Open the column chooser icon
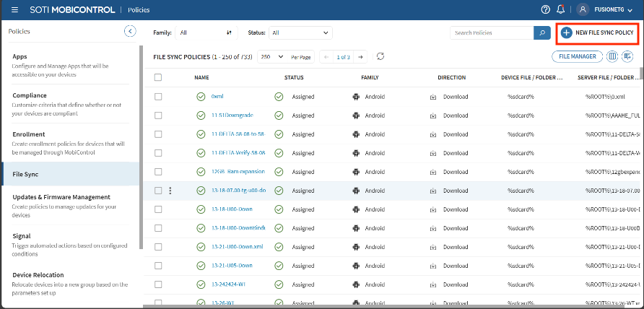 point(613,56)
